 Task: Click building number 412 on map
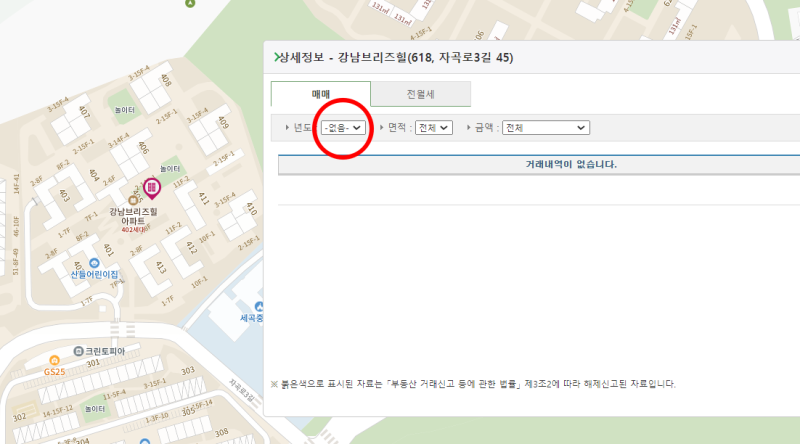[x=191, y=248]
